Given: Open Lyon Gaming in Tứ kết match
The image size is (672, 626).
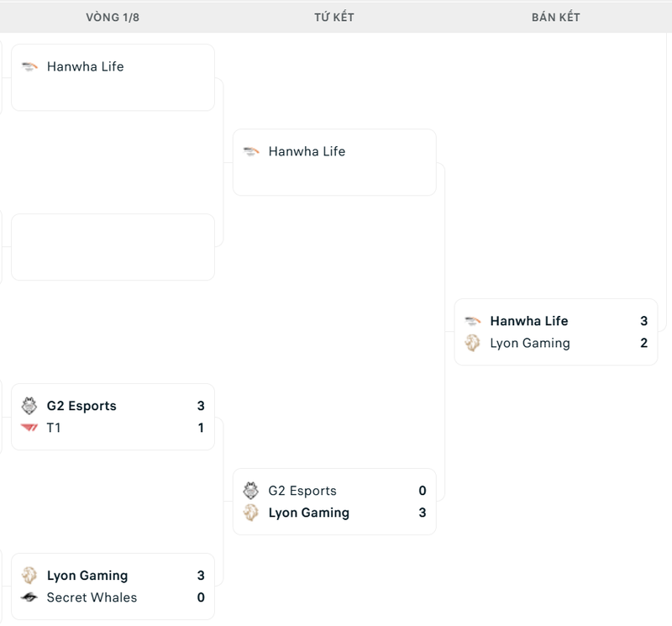Looking at the screenshot, I should coord(309,513).
